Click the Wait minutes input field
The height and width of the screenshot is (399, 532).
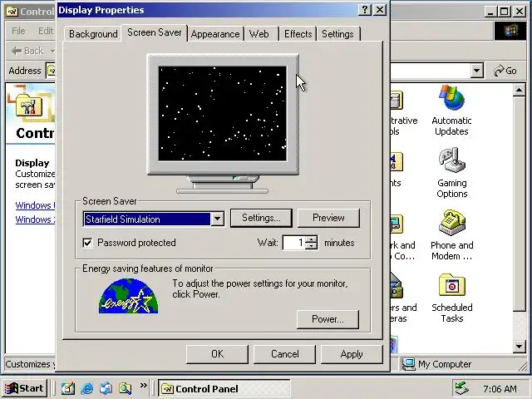coord(293,243)
